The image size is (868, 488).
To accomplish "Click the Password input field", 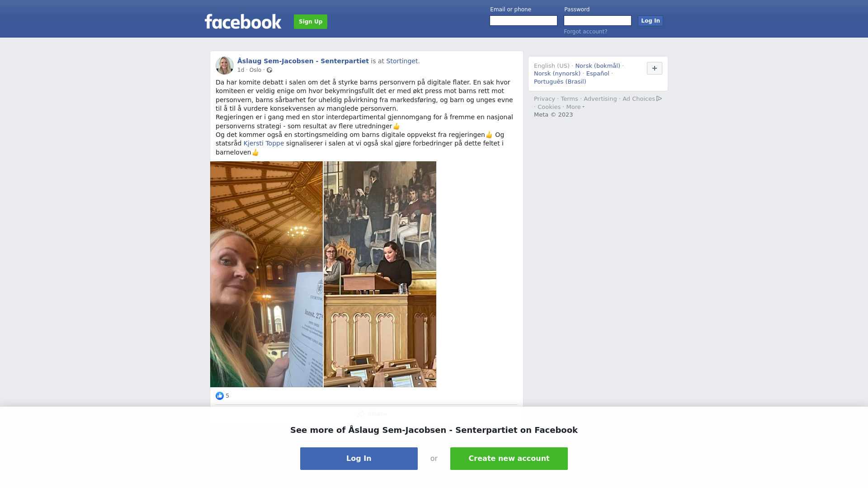I will click(x=598, y=21).
